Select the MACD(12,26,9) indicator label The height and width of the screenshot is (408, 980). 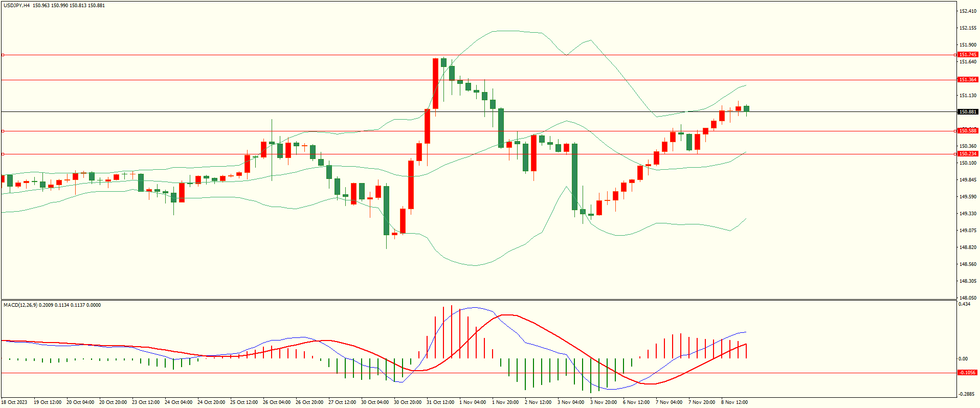pyautogui.click(x=20, y=305)
